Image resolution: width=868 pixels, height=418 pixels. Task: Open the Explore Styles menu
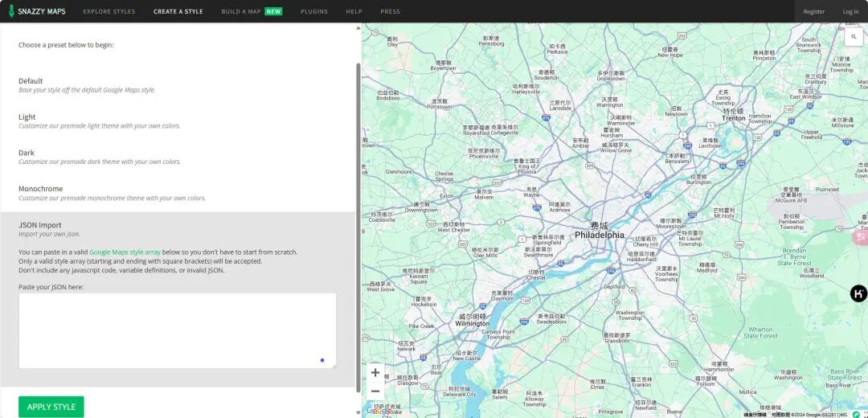pyautogui.click(x=109, y=11)
